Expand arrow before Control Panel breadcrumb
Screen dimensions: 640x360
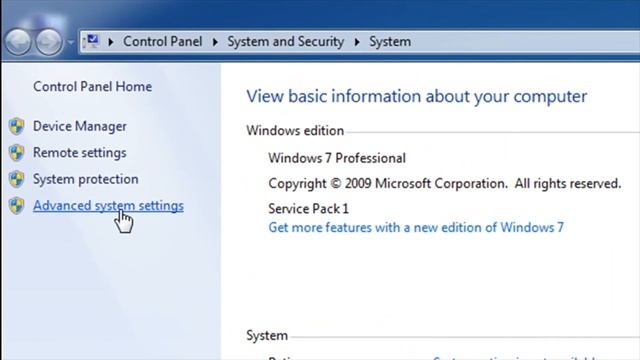coord(111,42)
